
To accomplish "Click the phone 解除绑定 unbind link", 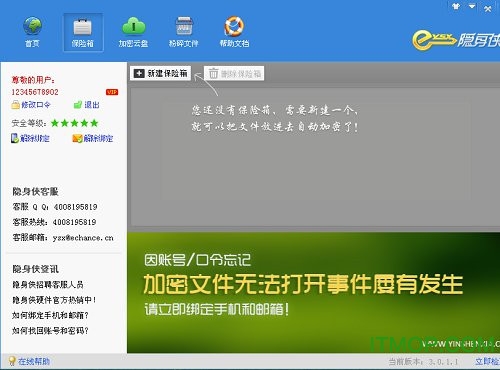I will 35,138.
